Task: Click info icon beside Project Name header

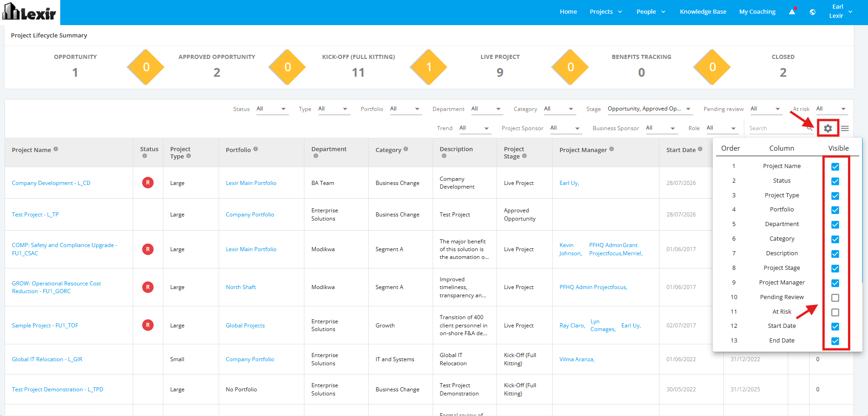Action: click(56, 149)
